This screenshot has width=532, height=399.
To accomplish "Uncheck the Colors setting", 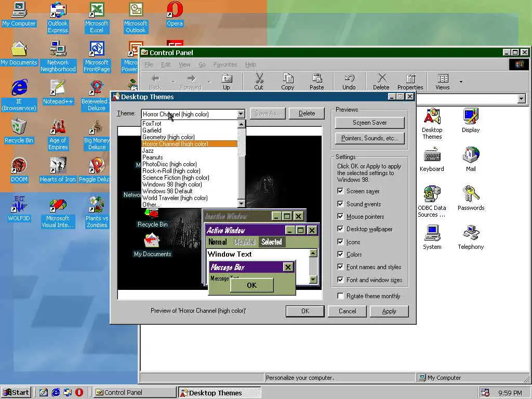I will point(340,254).
